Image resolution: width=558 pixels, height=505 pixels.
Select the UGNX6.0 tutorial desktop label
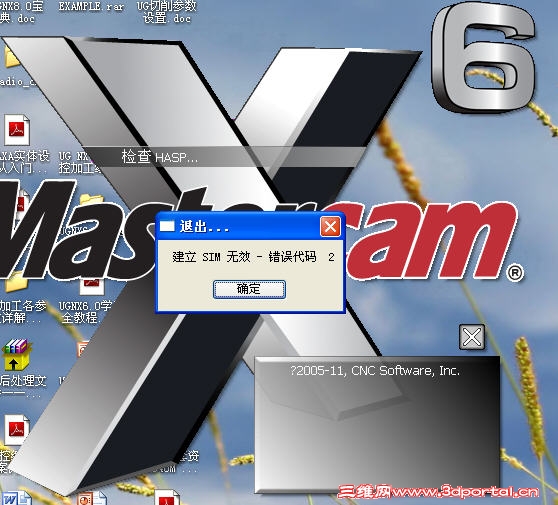point(85,311)
